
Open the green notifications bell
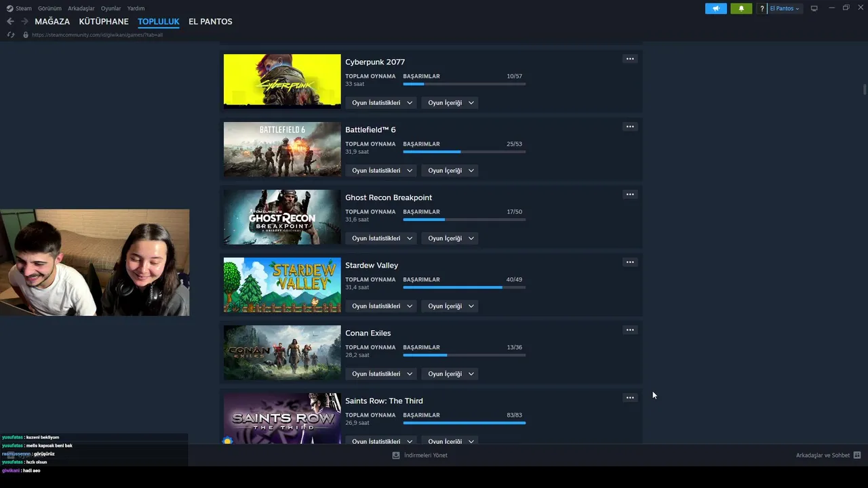741,9
